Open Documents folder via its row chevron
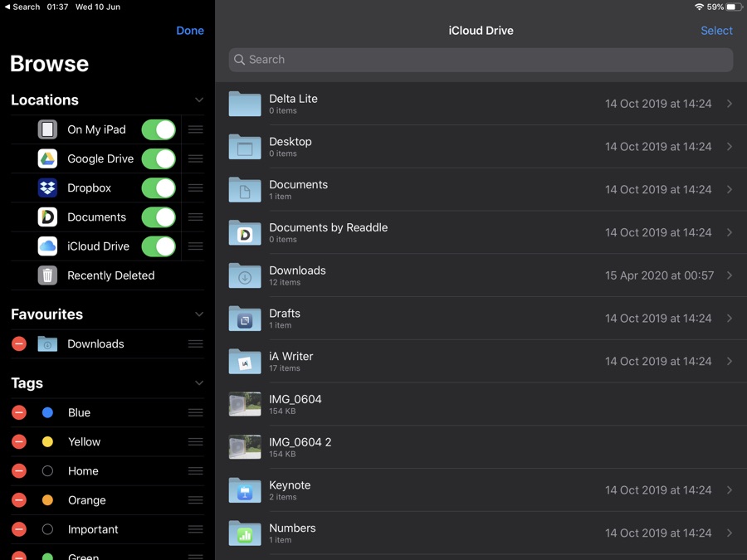 (730, 189)
